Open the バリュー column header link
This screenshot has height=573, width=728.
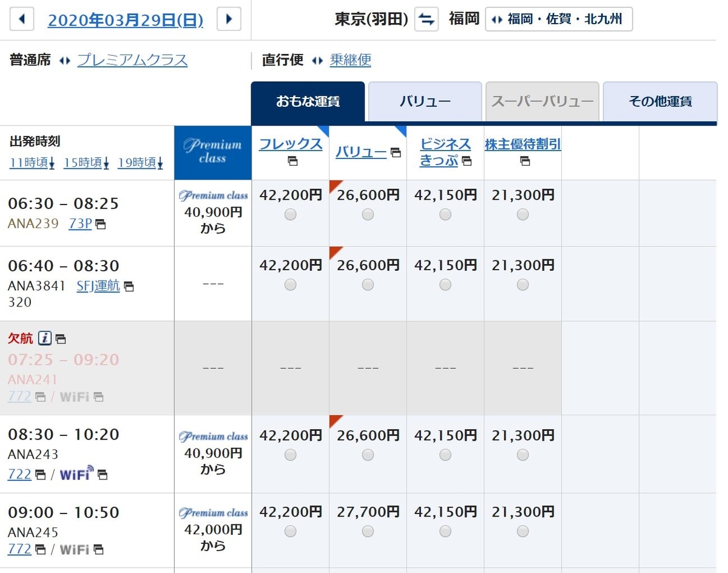click(x=361, y=152)
